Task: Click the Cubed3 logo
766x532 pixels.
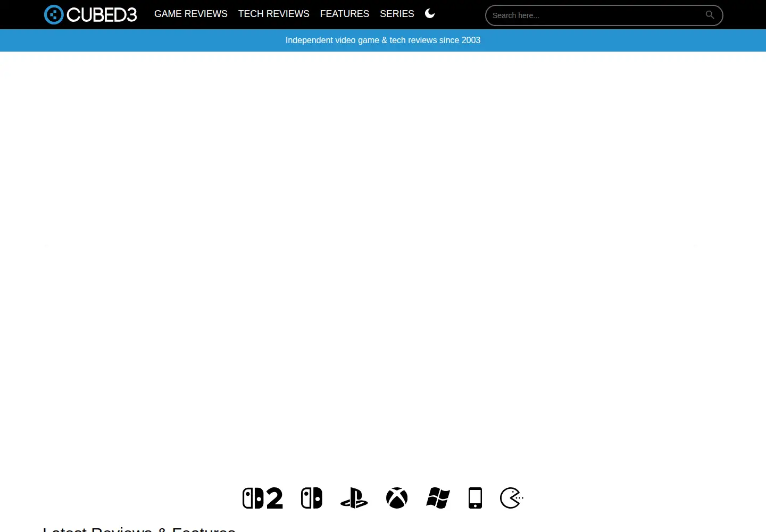Action: pos(90,14)
